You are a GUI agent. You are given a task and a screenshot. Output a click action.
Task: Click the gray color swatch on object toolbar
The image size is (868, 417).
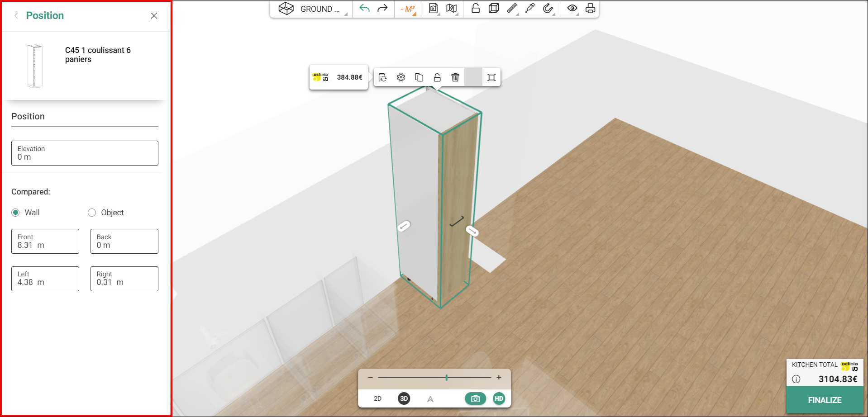tap(473, 77)
